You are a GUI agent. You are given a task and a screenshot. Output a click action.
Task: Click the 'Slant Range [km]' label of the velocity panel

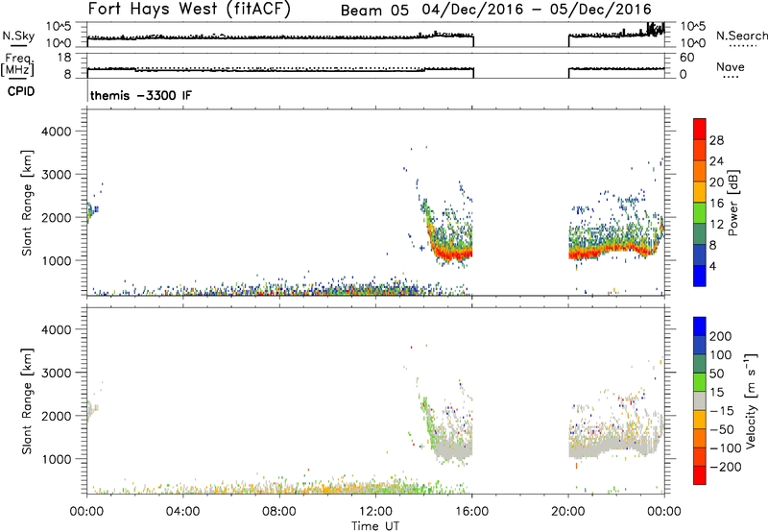pos(27,401)
